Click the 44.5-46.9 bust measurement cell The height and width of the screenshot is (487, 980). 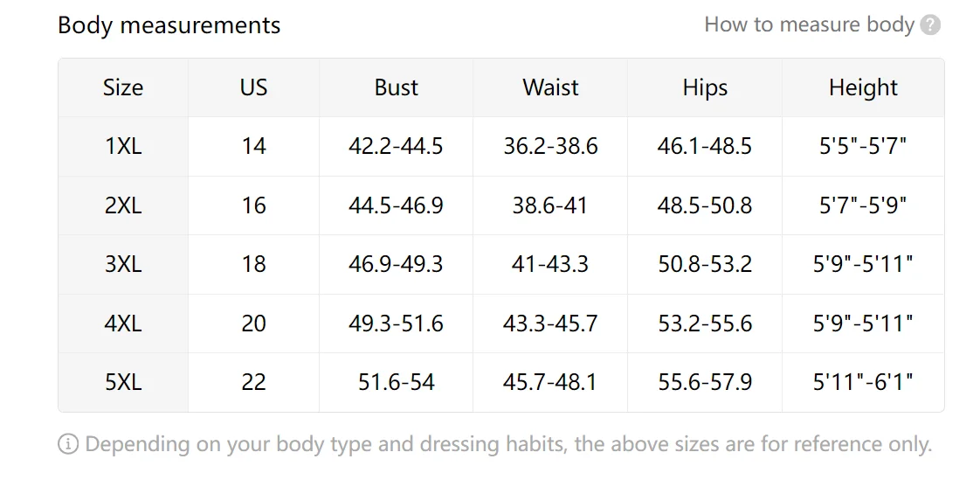(396, 205)
